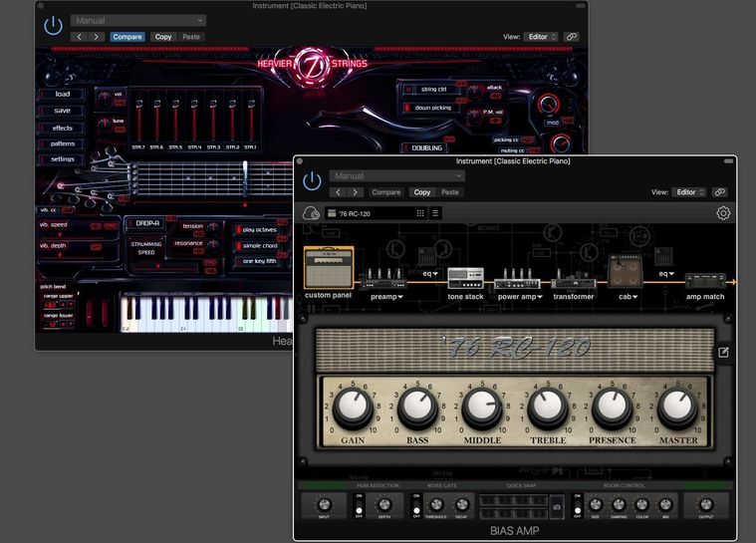Viewport: 756px width, 543px height.
Task: Go to next preset in BIAS AMP window
Action: [356, 192]
